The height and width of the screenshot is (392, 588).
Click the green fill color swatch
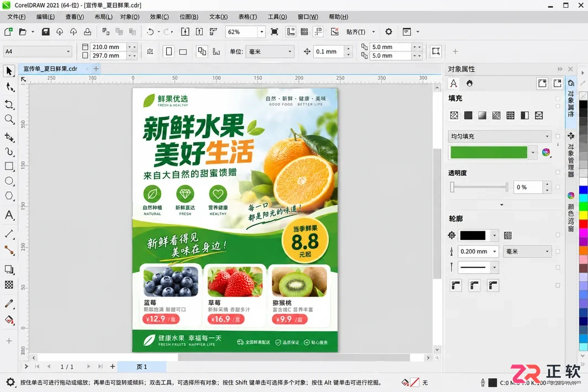(489, 152)
